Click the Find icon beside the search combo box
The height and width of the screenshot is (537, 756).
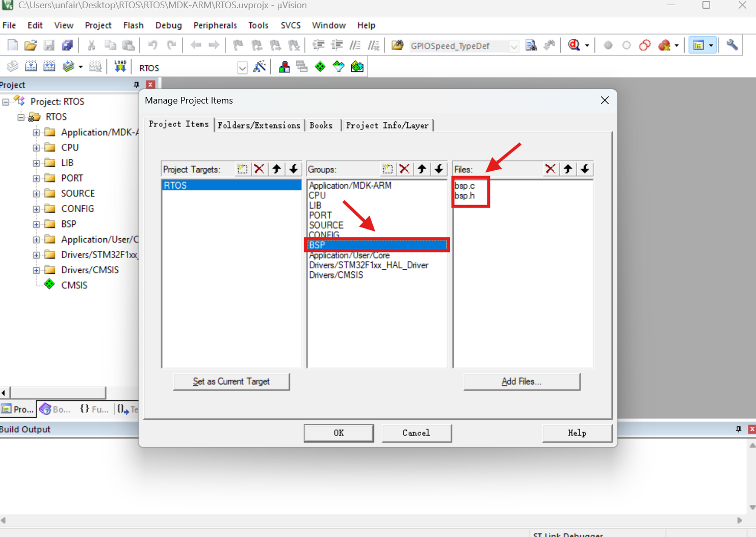531,45
